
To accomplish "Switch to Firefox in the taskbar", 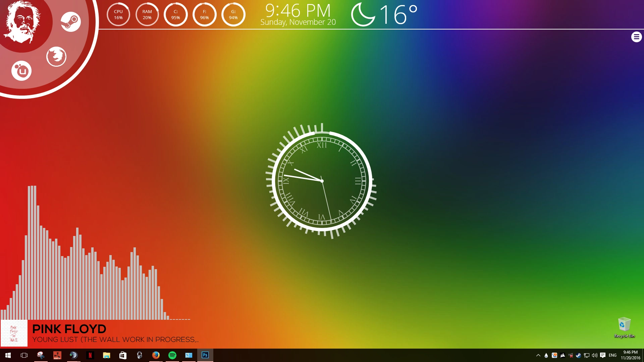I will pyautogui.click(x=156, y=355).
